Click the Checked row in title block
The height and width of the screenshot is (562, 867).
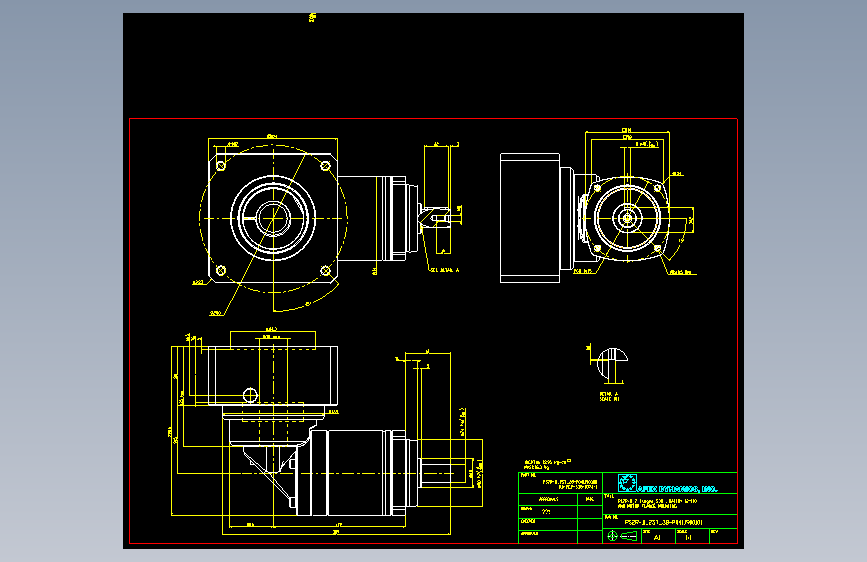(561, 525)
